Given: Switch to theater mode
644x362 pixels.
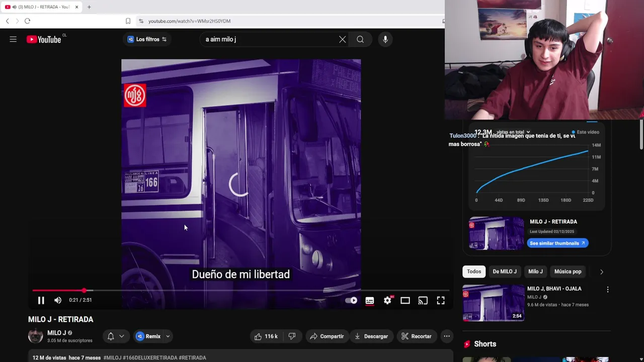Looking at the screenshot, I should (405, 301).
